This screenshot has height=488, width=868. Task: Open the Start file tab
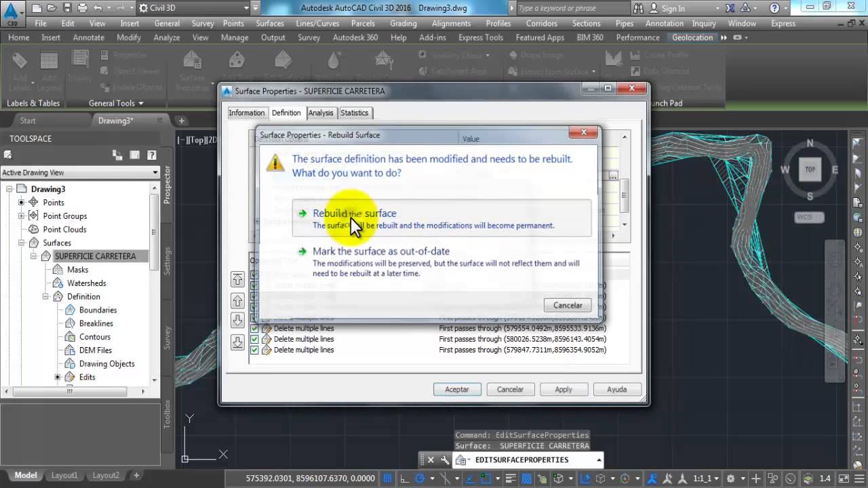click(28, 121)
